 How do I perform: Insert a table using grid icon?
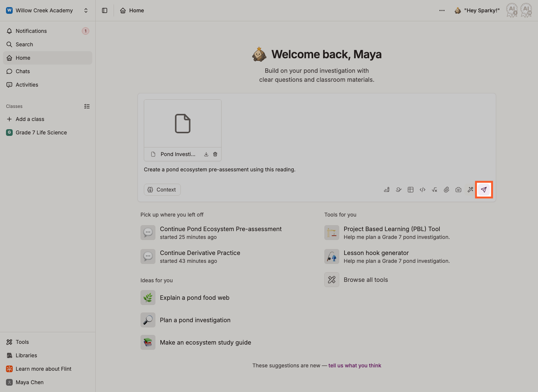pyautogui.click(x=411, y=190)
